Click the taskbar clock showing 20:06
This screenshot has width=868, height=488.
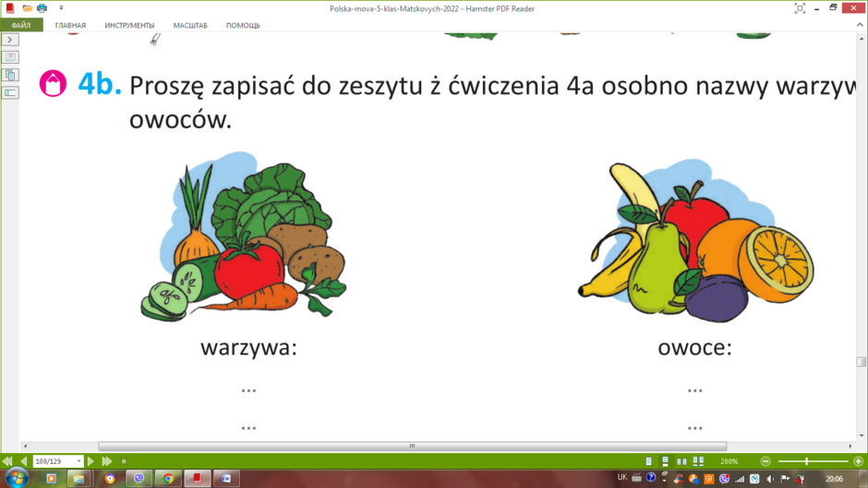(834, 479)
